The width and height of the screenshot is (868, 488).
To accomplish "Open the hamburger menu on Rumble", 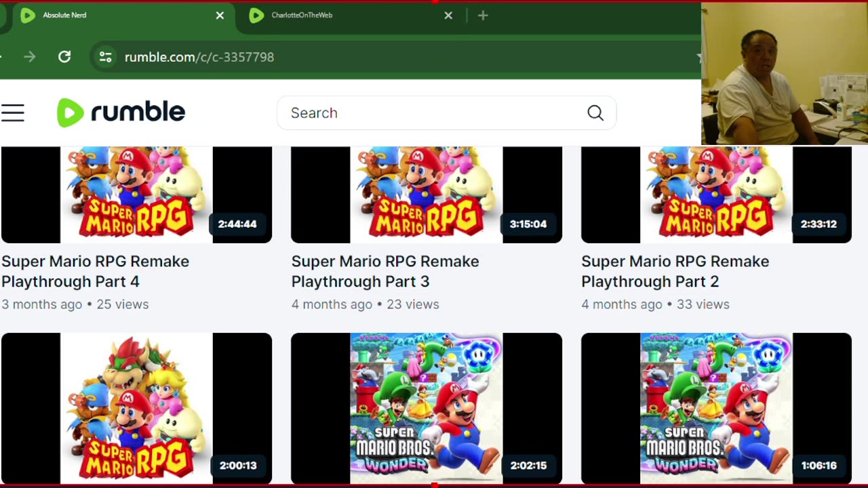I will point(13,113).
